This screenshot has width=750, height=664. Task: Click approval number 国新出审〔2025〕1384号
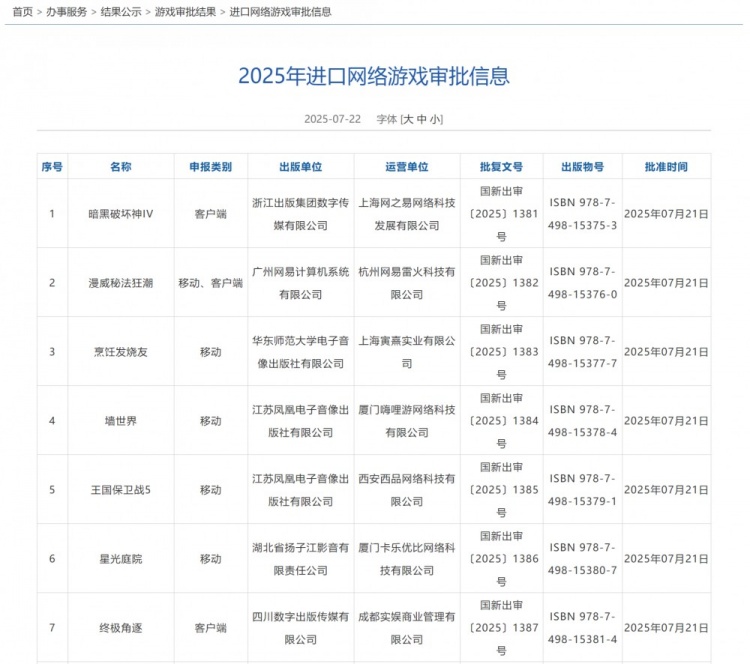coord(502,421)
